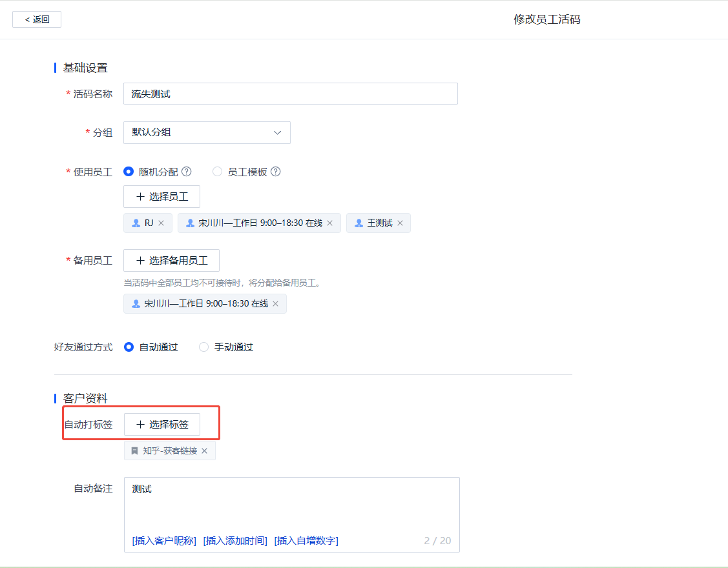Select the 随机分配 radio option
Screen dimensions: 728x568
point(129,172)
